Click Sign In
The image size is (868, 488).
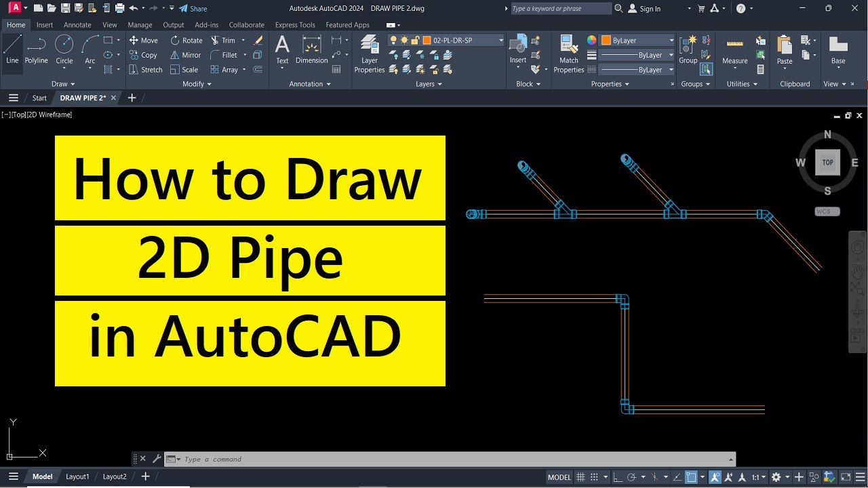[644, 9]
